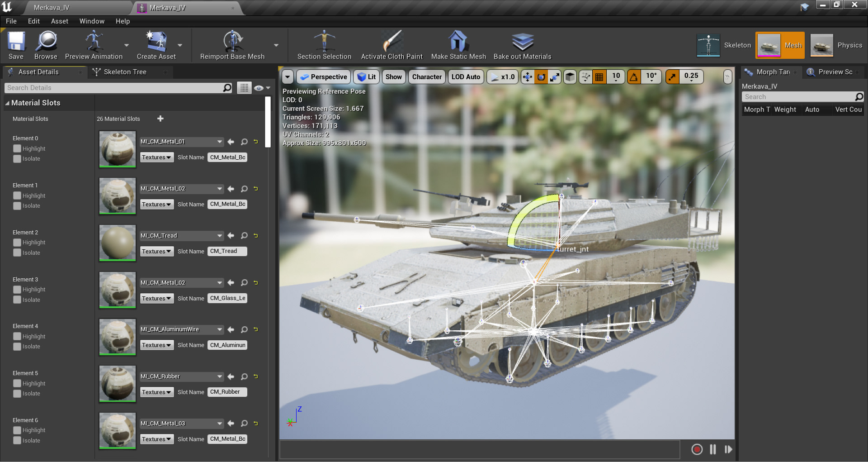Check Isolate for Element 2

pos(17,252)
